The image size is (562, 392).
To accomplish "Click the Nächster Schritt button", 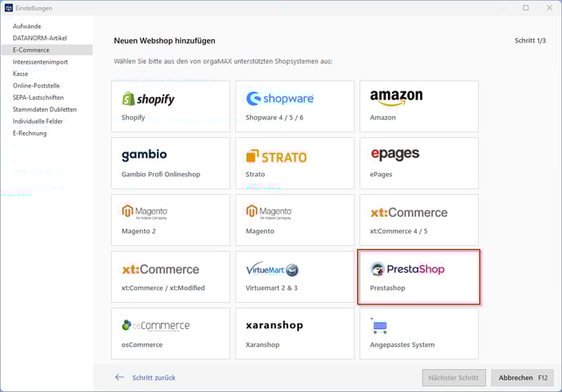I will coord(453,377).
